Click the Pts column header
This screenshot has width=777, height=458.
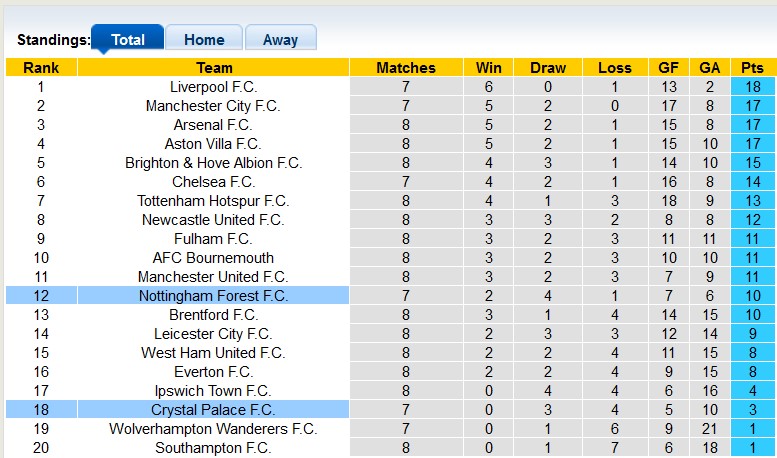(x=753, y=68)
